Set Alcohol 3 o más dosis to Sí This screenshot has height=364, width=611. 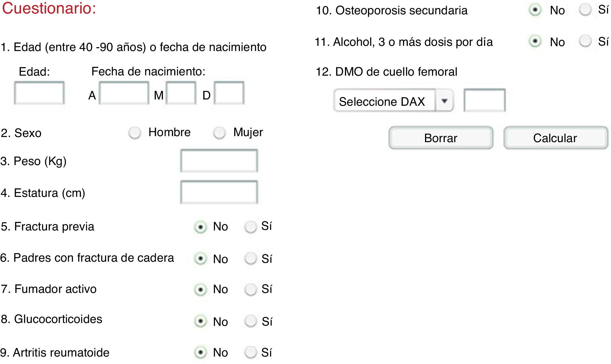coord(585,41)
